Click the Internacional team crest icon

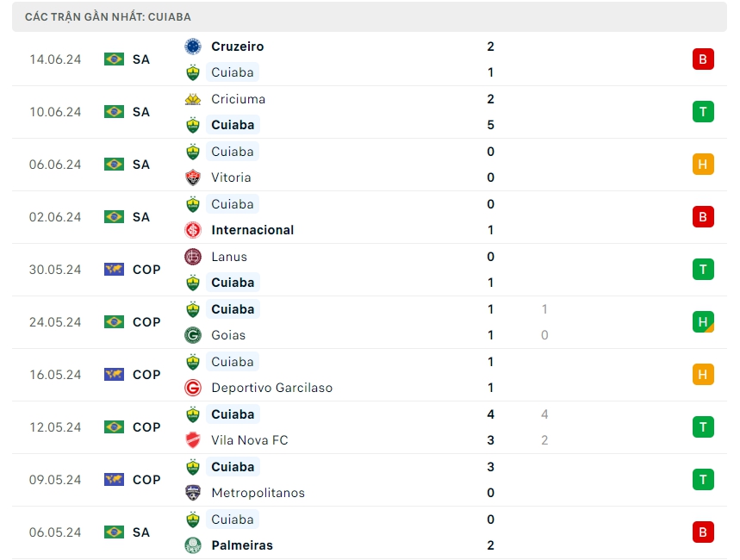(193, 230)
